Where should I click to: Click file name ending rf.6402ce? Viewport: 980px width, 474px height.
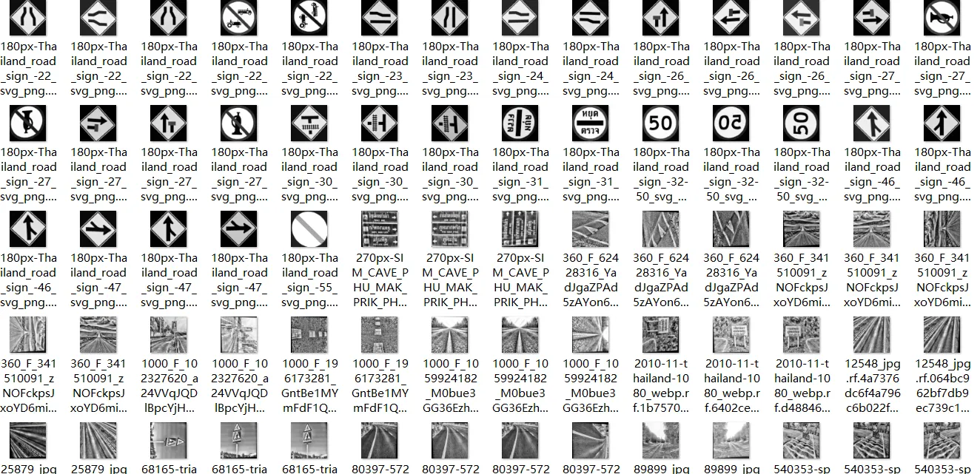(731, 386)
